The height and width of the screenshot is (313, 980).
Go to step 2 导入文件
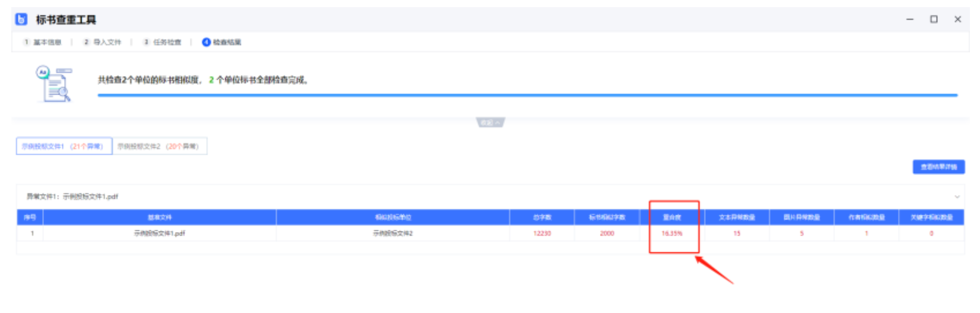coord(103,42)
